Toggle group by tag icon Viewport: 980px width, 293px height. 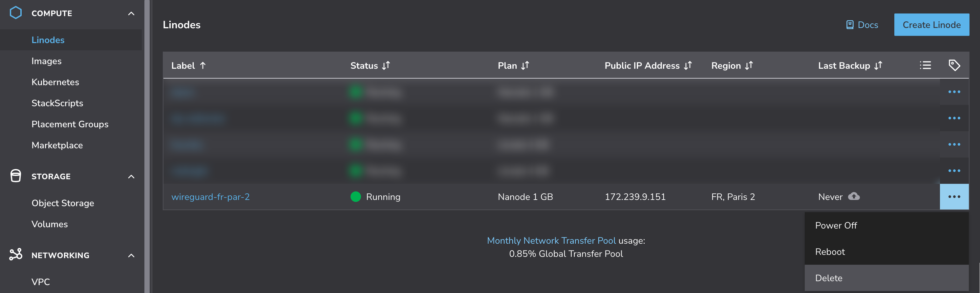(x=954, y=65)
